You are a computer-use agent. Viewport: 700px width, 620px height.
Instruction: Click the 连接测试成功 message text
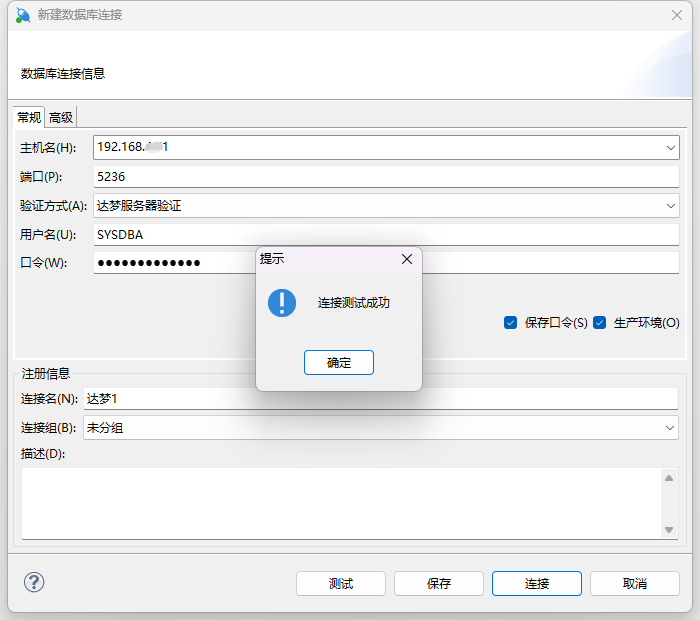354,303
